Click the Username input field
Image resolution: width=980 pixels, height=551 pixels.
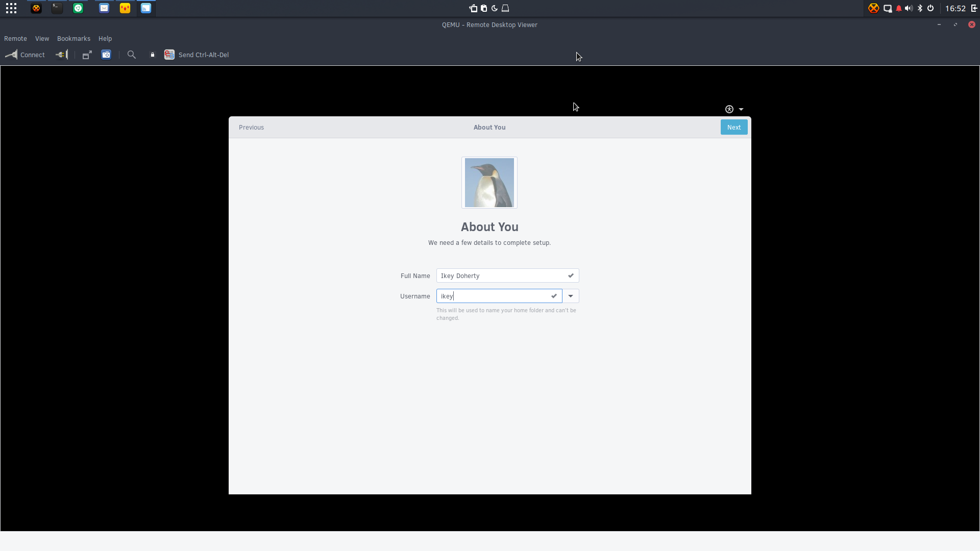click(499, 296)
